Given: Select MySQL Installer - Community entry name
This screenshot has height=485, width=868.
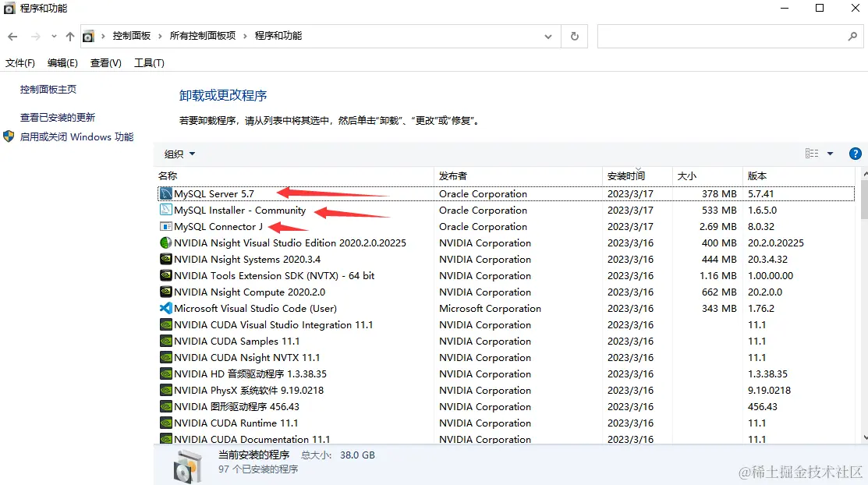Looking at the screenshot, I should [x=239, y=211].
